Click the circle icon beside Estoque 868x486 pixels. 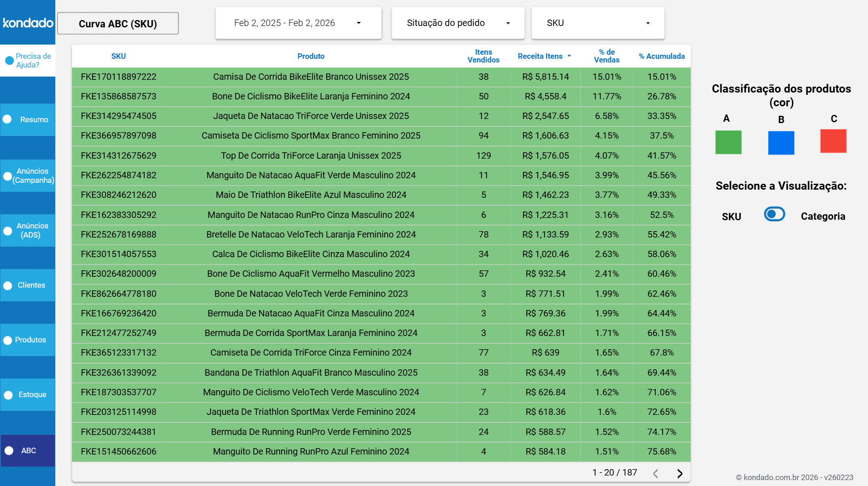point(8,395)
